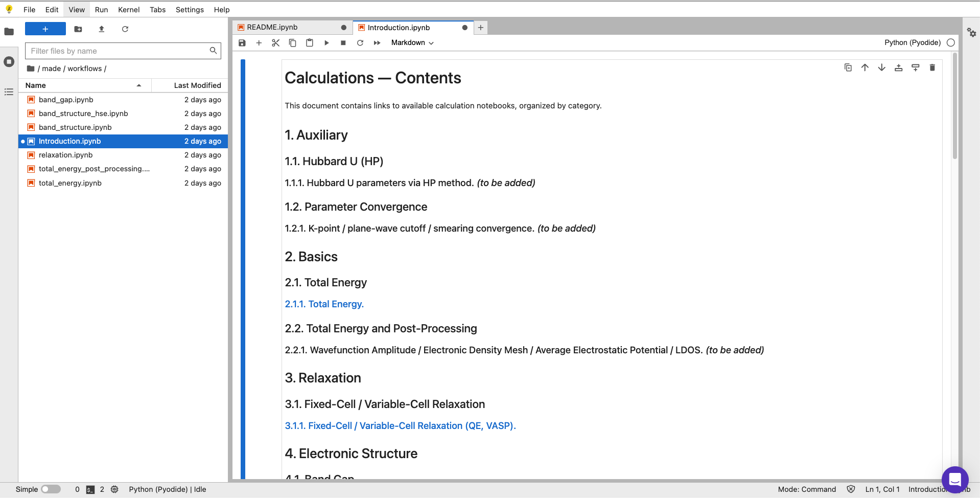Viewport: 980px width, 498px height.
Task: Go to the root folder icon in breadcrumb
Action: pyautogui.click(x=31, y=69)
